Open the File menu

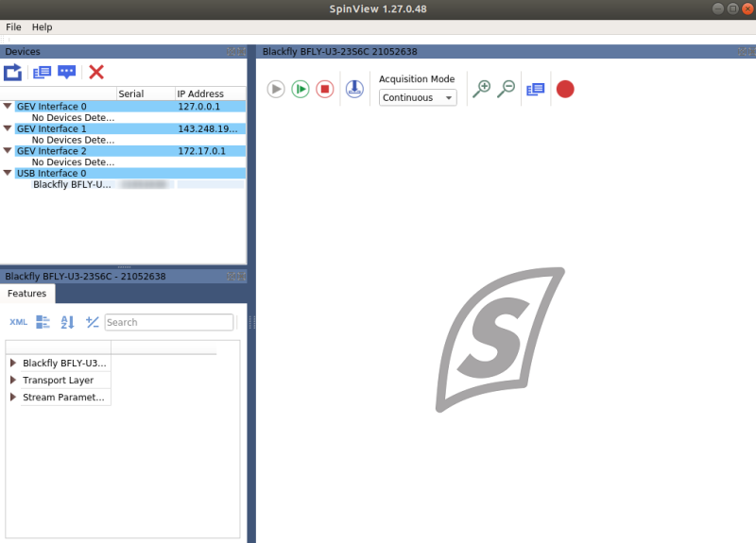tap(13, 27)
